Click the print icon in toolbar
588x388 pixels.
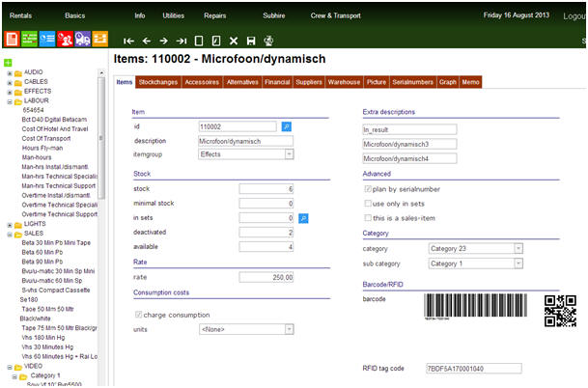(268, 41)
